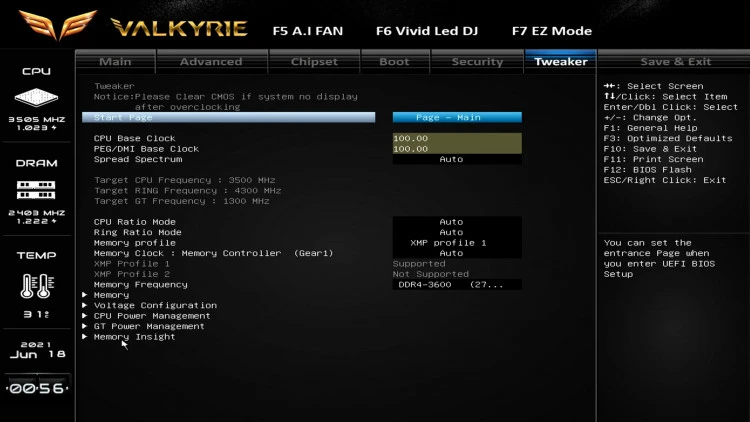Click the CPU chip icon in sidebar
Viewport: 750px width, 422px height.
point(36,98)
